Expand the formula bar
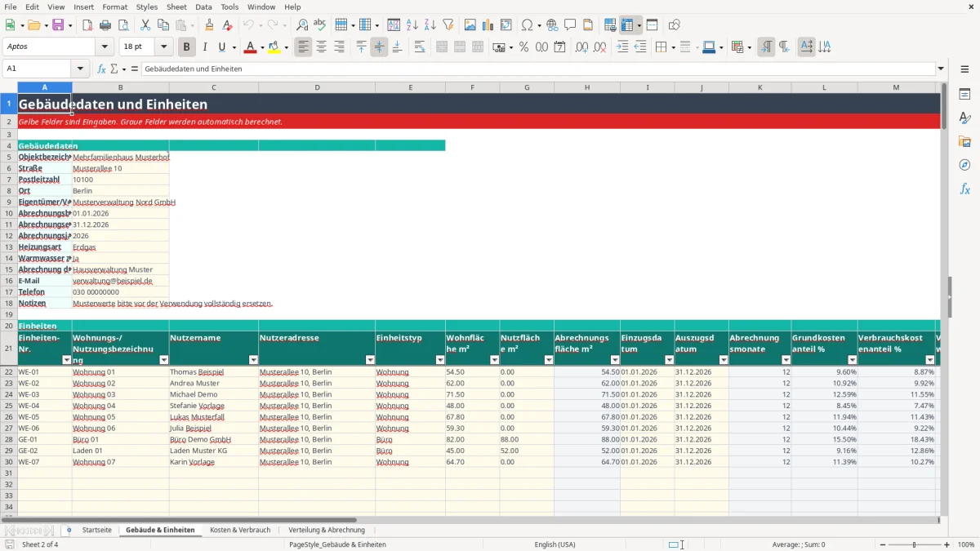This screenshot has height=551, width=980. pos(941,69)
